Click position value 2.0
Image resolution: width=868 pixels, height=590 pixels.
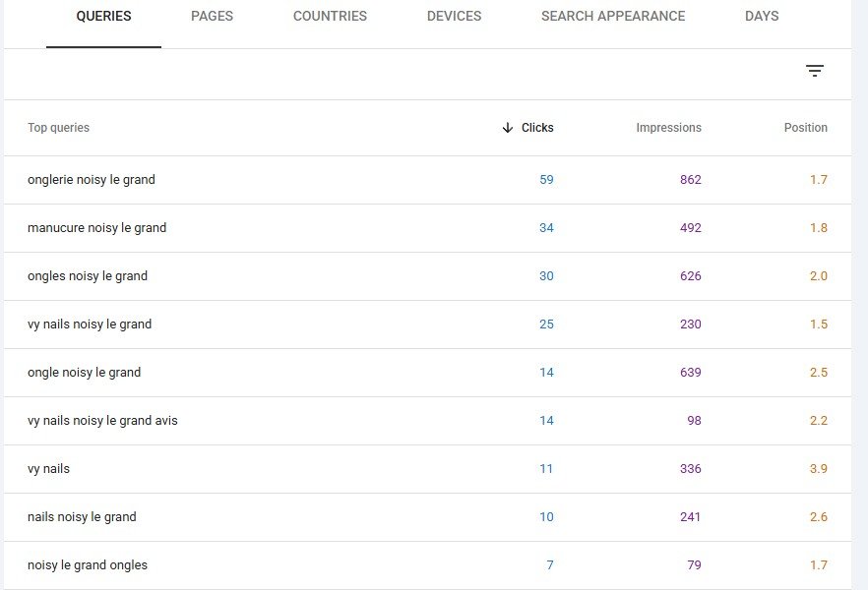coord(818,276)
